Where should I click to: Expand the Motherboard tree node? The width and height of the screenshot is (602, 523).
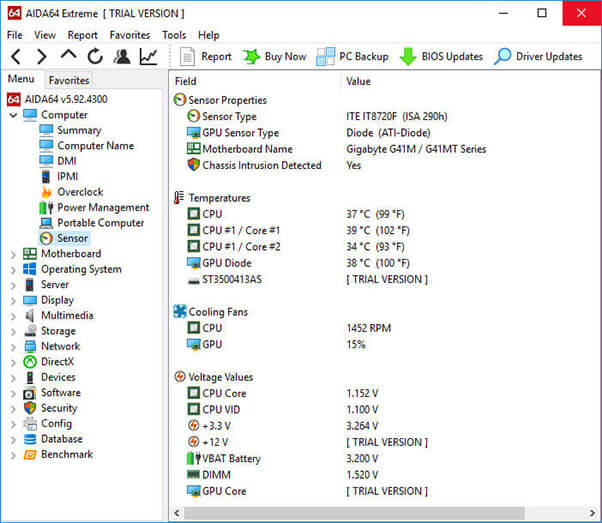pyautogui.click(x=13, y=254)
